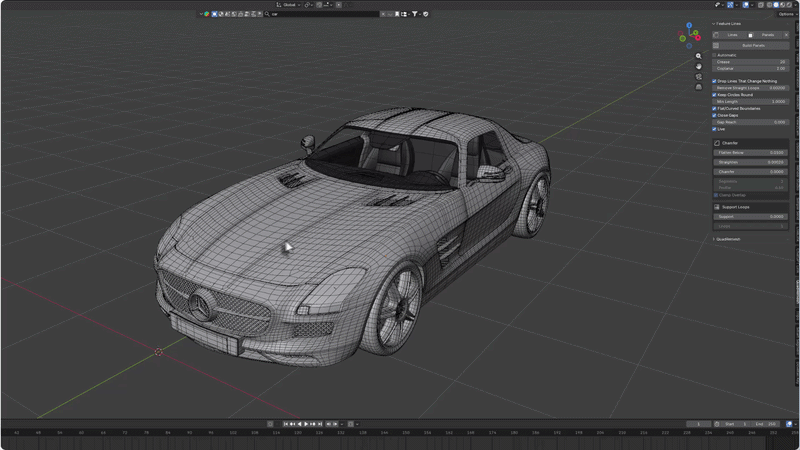
Task: Click the asset browser colorful library icon
Action: tap(207, 14)
